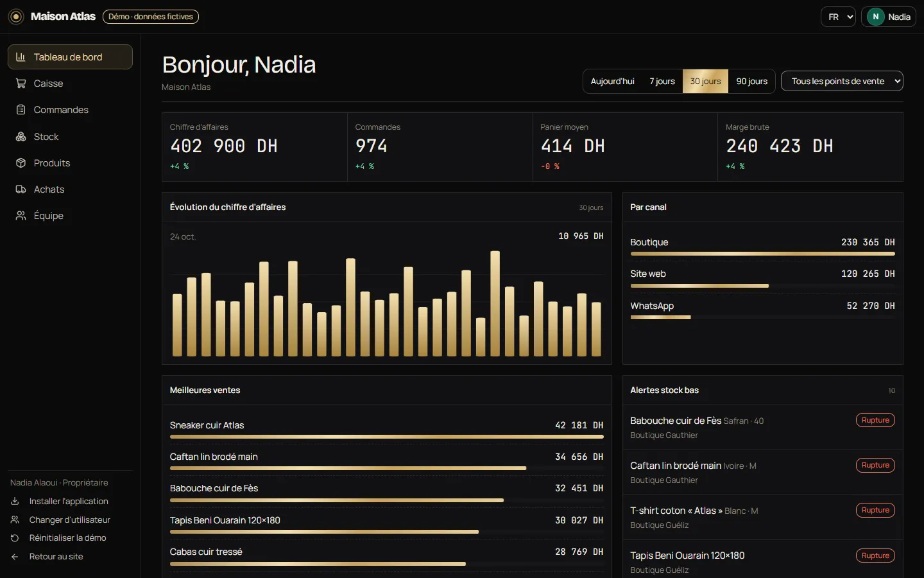
Task: Click the Commandes clipboard icon
Action: click(x=21, y=110)
